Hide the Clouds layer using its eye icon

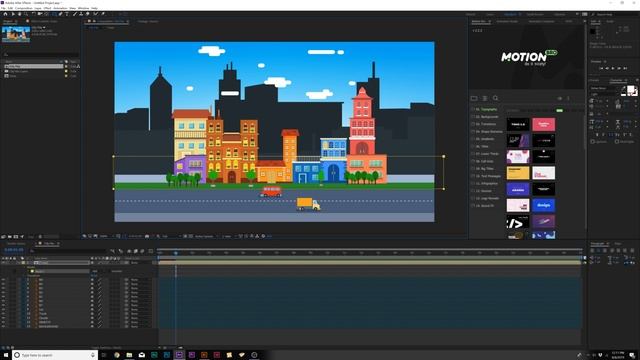coord(3,318)
